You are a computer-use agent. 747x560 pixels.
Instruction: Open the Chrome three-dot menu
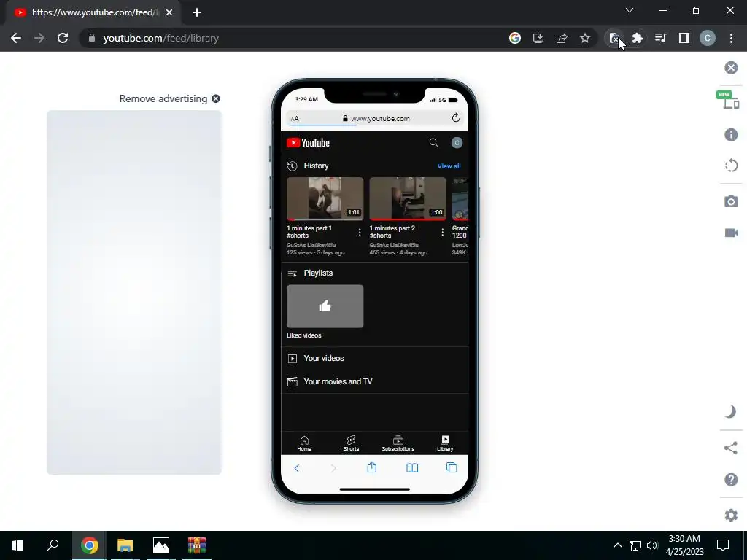(731, 38)
